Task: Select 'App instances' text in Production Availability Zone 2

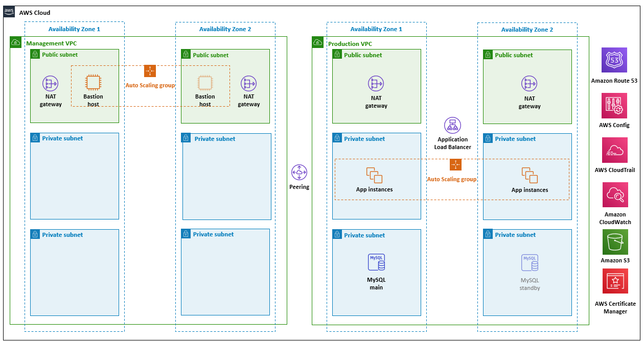Action: 530,190
